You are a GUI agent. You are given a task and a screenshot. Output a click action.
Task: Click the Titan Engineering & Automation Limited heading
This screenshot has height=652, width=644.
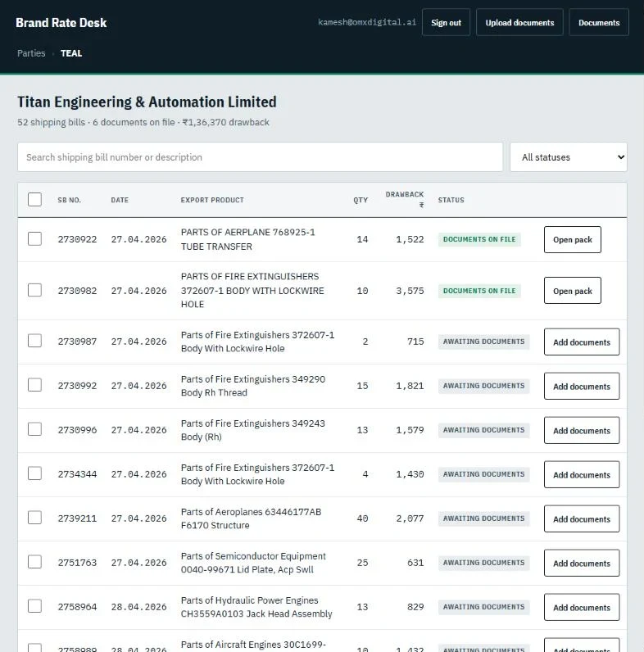click(147, 102)
